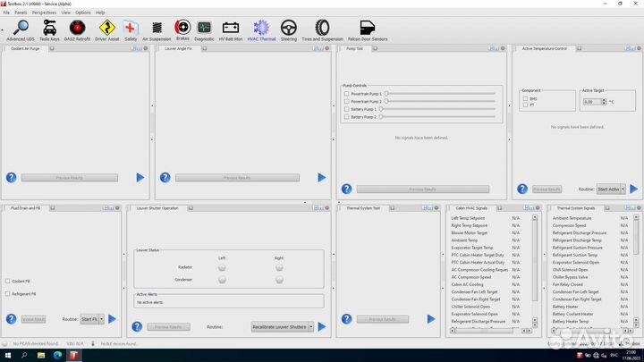Open help for Pump Tool panel
The height and width of the screenshot is (362, 644).
347,189
